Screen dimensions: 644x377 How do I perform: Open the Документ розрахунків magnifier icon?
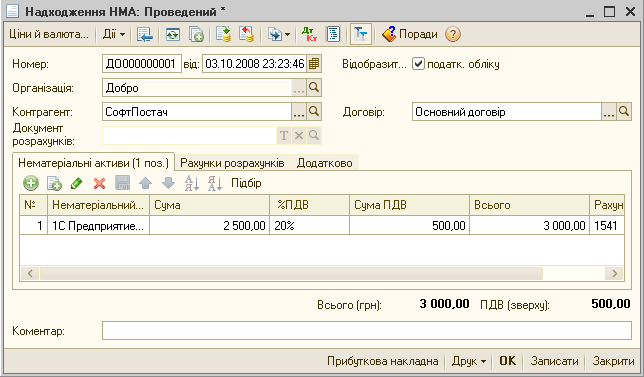point(314,135)
